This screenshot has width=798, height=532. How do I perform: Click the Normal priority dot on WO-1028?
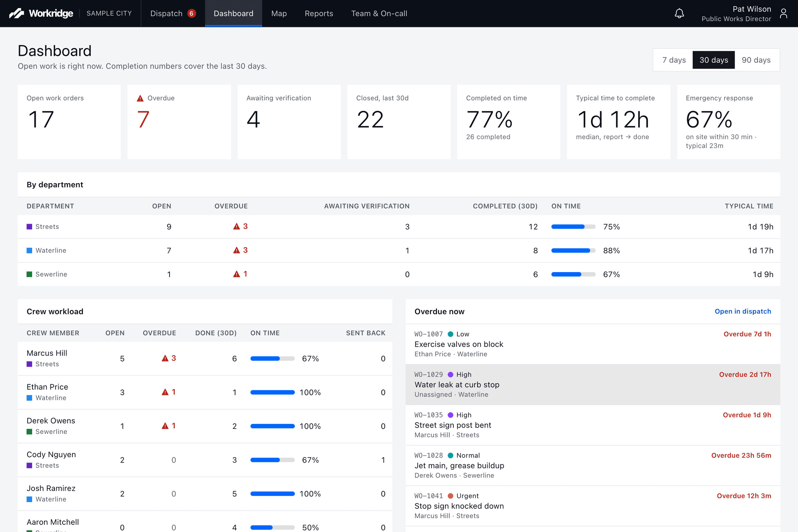(x=450, y=455)
